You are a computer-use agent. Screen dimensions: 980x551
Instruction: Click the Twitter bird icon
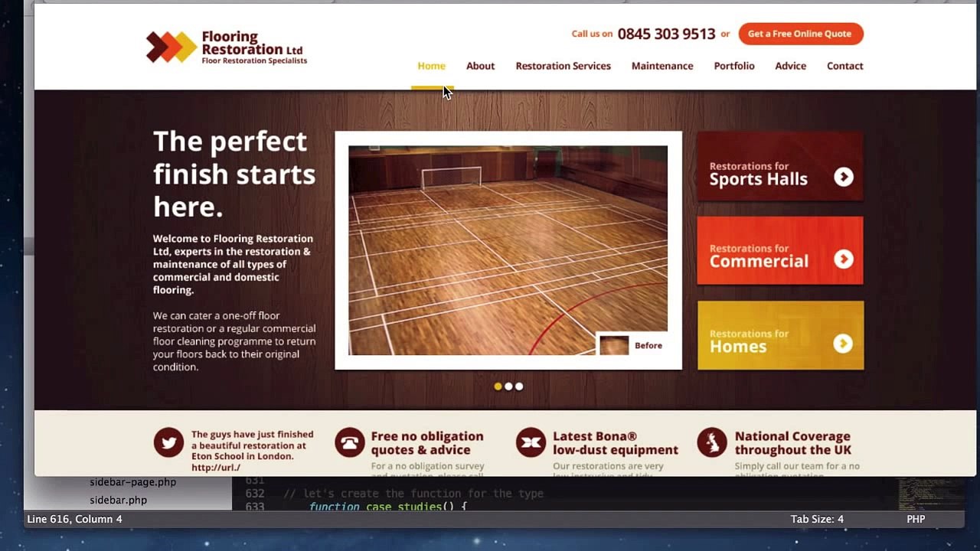pyautogui.click(x=168, y=442)
